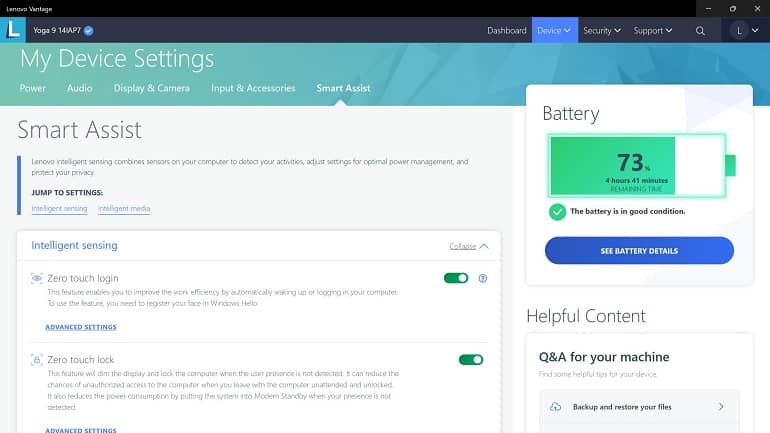This screenshot has width=770, height=433.
Task: Restore down the Lenovo Vantage window
Action: point(733,8)
